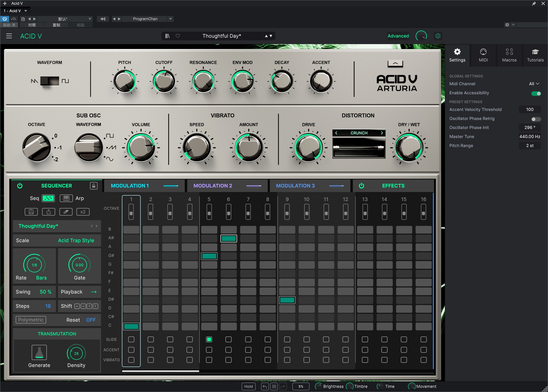Open the Tutorials tab
Screen dimensions: 548x392
(535, 55)
